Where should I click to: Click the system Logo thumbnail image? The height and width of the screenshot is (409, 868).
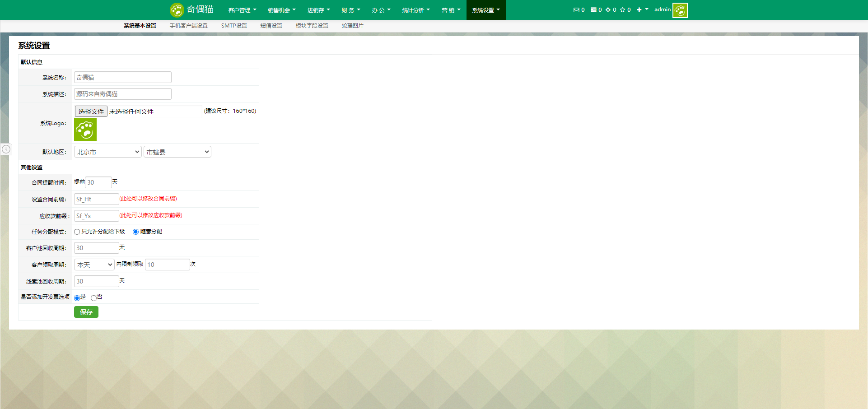85,130
